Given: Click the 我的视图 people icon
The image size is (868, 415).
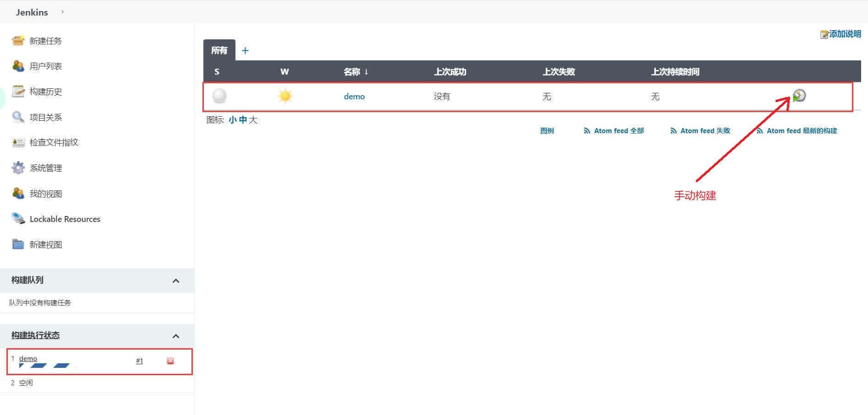Looking at the screenshot, I should (x=18, y=194).
